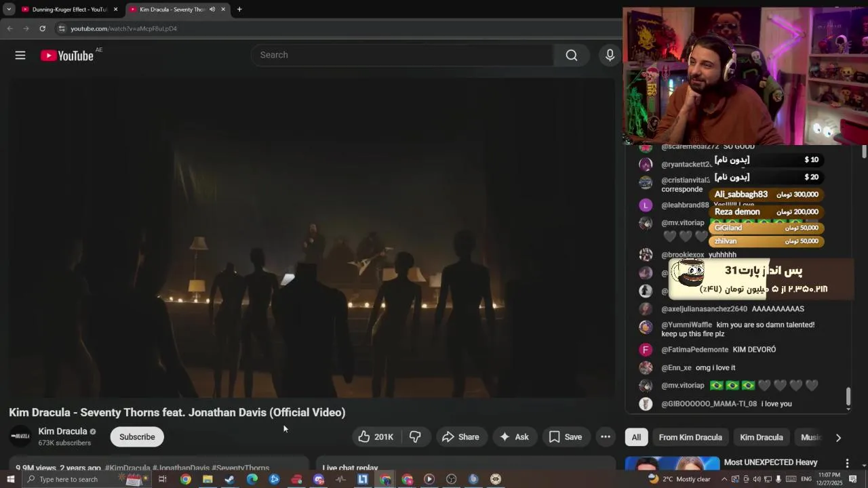868x488 pixels.
Task: Open Microsoft Edge from the taskbar
Action: (x=252, y=479)
